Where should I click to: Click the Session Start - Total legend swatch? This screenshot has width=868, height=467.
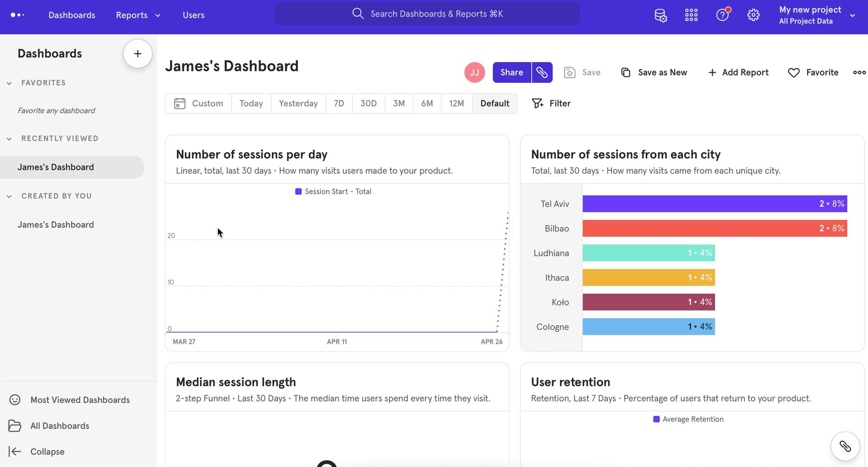point(298,192)
